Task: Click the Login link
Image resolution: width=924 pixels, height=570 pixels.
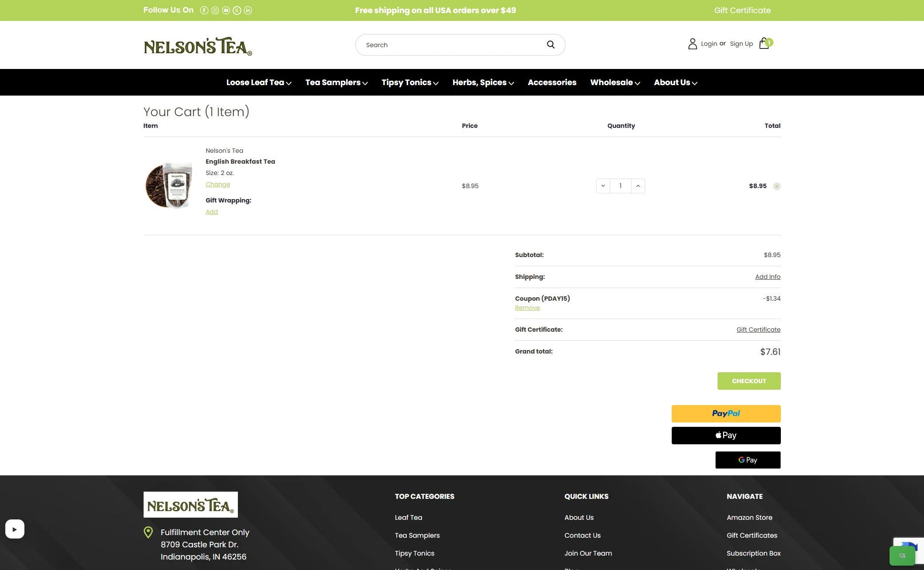Action: point(709,44)
